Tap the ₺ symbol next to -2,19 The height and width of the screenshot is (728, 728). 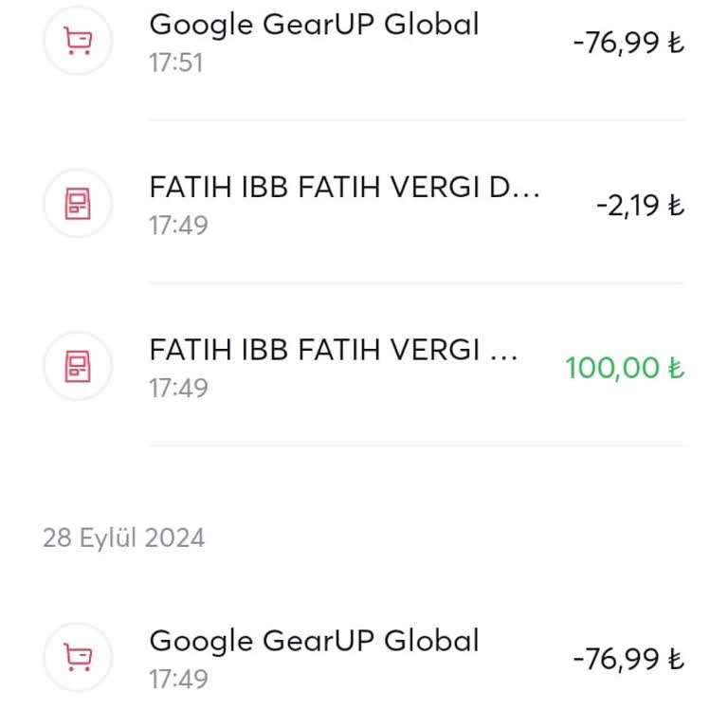click(675, 206)
